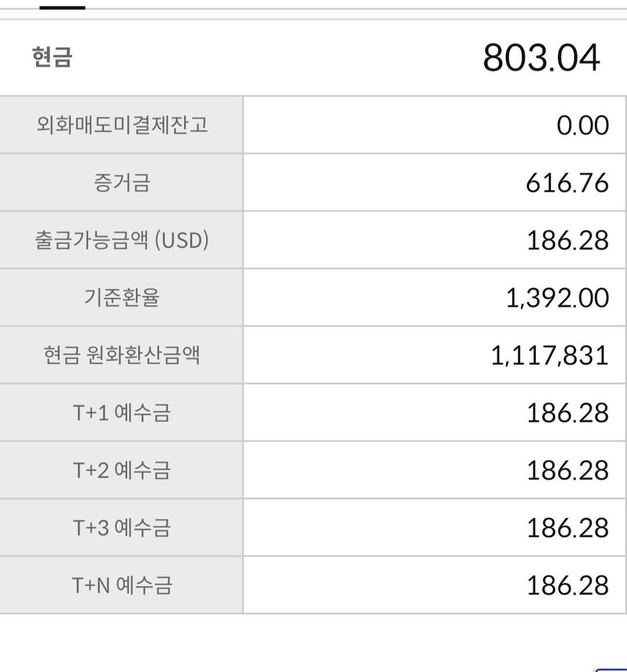Click the 현금 원화환산금액 label
The image size is (627, 672).
click(x=122, y=355)
